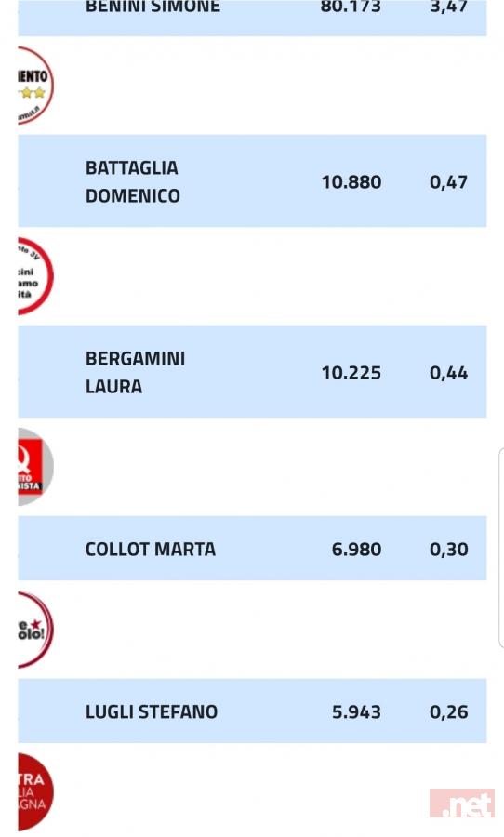Grab the scroll handle on right edge
This screenshot has height=837, width=504.
pos(501,548)
